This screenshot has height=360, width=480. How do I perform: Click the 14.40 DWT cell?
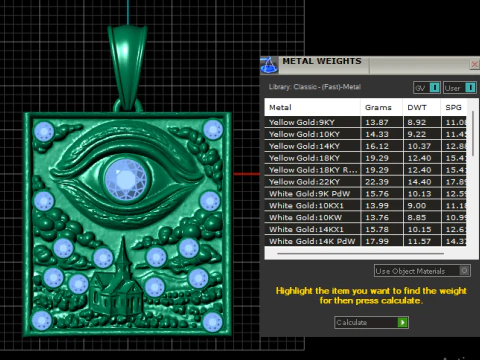tap(422, 182)
